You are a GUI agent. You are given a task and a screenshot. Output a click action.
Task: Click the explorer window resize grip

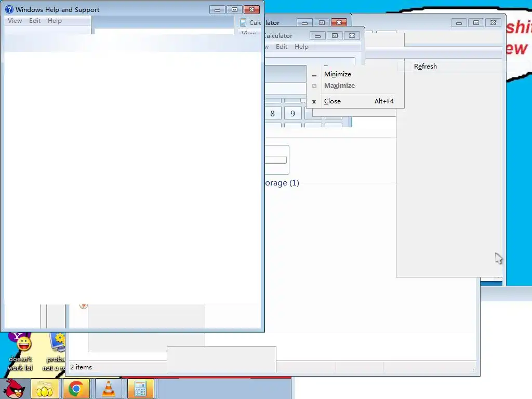coord(473,369)
